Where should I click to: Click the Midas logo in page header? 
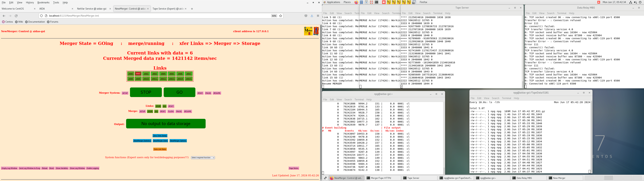[x=308, y=31]
